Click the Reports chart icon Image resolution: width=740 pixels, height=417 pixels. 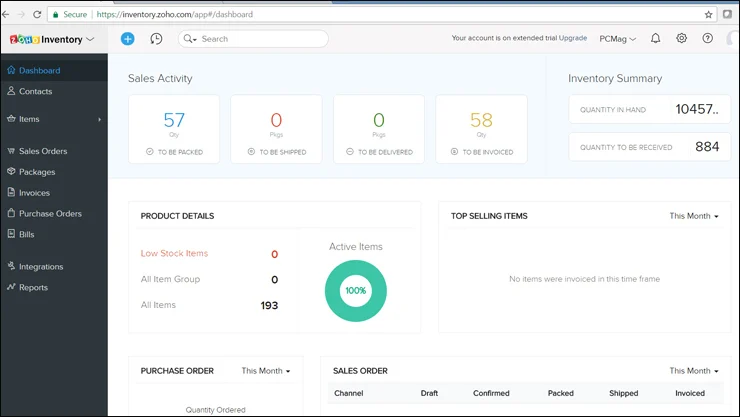pyautogui.click(x=11, y=287)
